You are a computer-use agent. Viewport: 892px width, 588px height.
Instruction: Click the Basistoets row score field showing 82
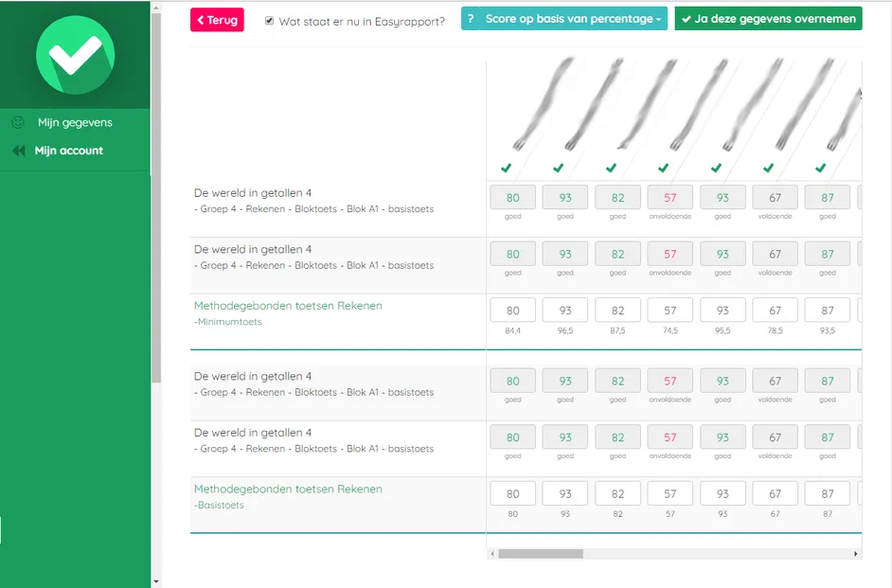[x=617, y=493]
